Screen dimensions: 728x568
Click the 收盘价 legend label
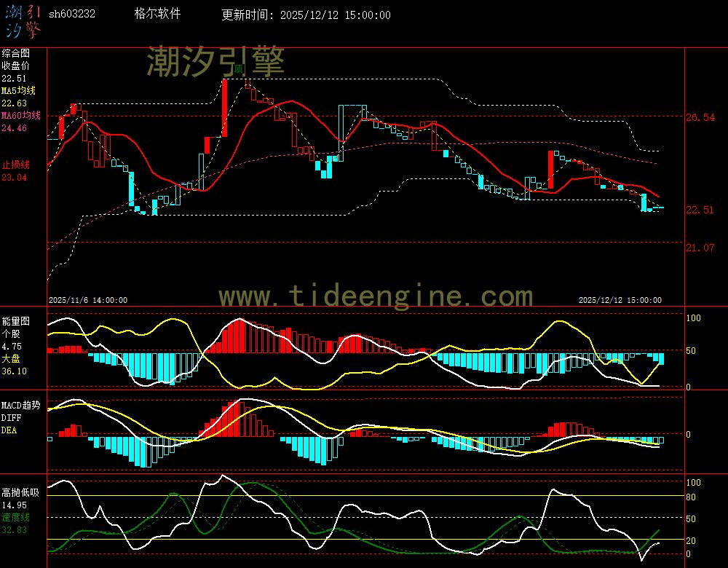click(15, 66)
